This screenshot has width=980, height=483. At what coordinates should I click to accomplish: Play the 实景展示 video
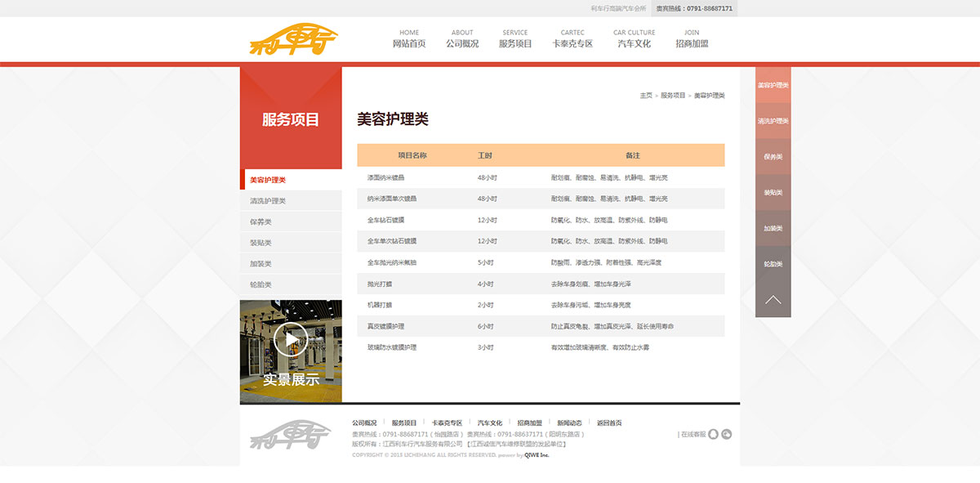[x=291, y=339]
